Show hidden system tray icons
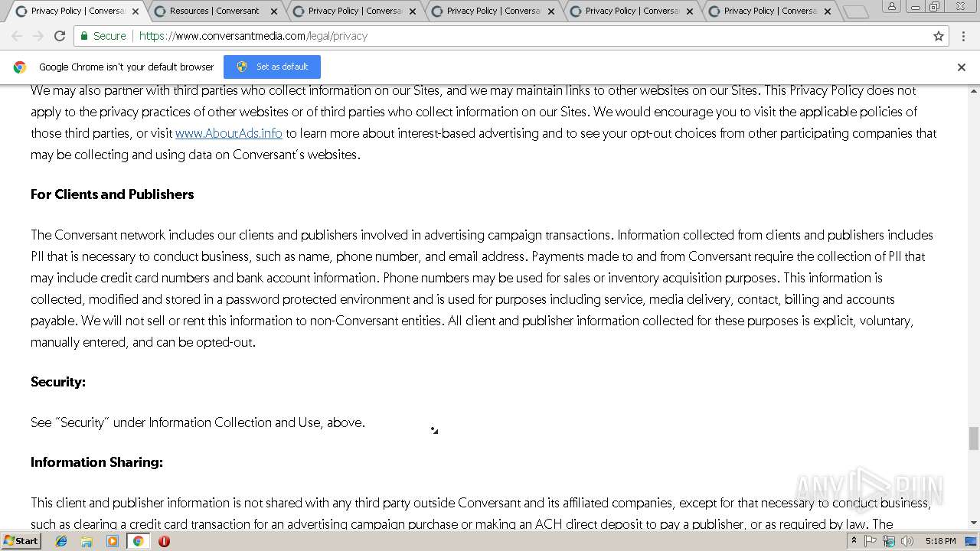 tap(854, 541)
